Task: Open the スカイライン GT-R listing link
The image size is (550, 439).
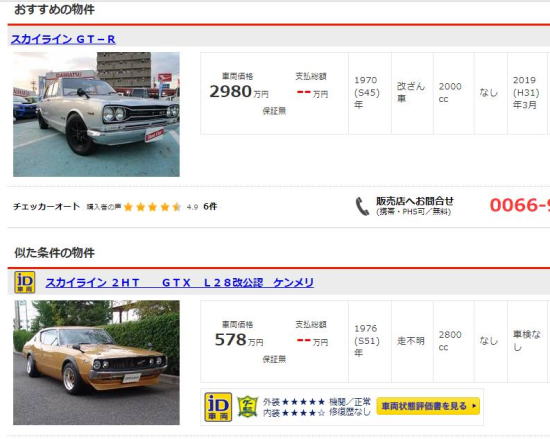Action: click(63, 39)
